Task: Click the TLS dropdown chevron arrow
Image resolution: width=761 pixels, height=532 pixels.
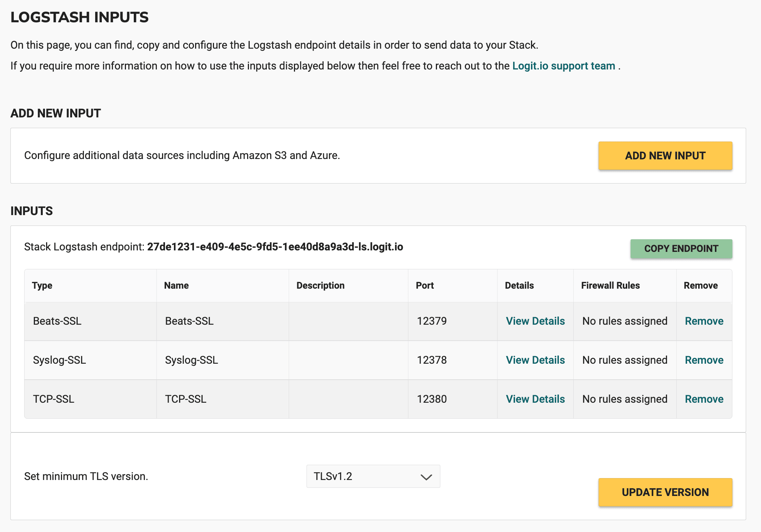Action: coord(426,477)
